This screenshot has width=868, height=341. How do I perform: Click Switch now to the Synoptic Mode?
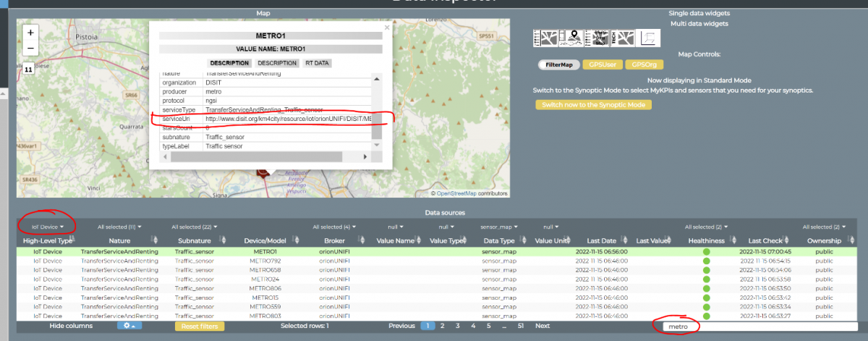coord(593,105)
